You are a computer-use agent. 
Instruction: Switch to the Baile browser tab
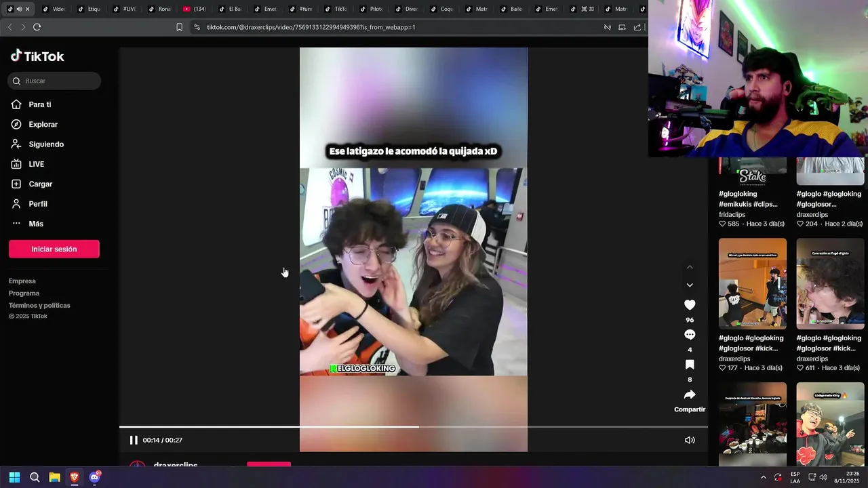512,9
